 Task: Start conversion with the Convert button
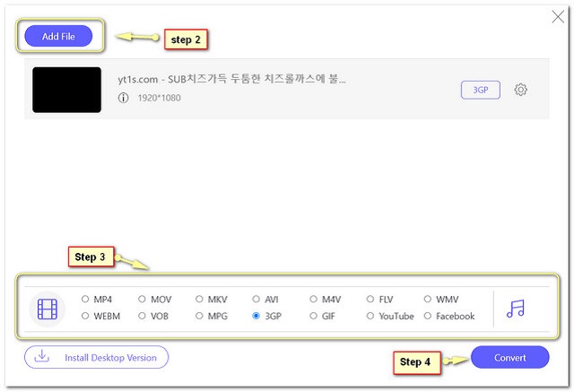point(510,357)
